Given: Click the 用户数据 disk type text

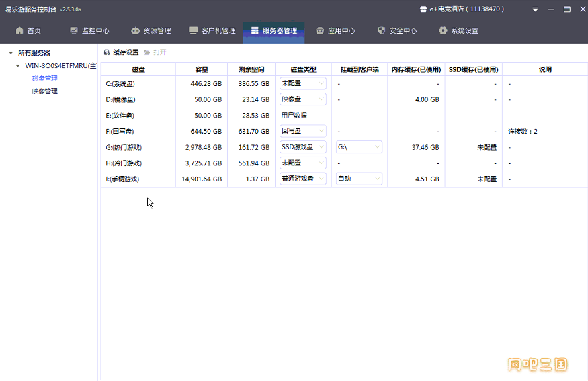Looking at the screenshot, I should (294, 116).
